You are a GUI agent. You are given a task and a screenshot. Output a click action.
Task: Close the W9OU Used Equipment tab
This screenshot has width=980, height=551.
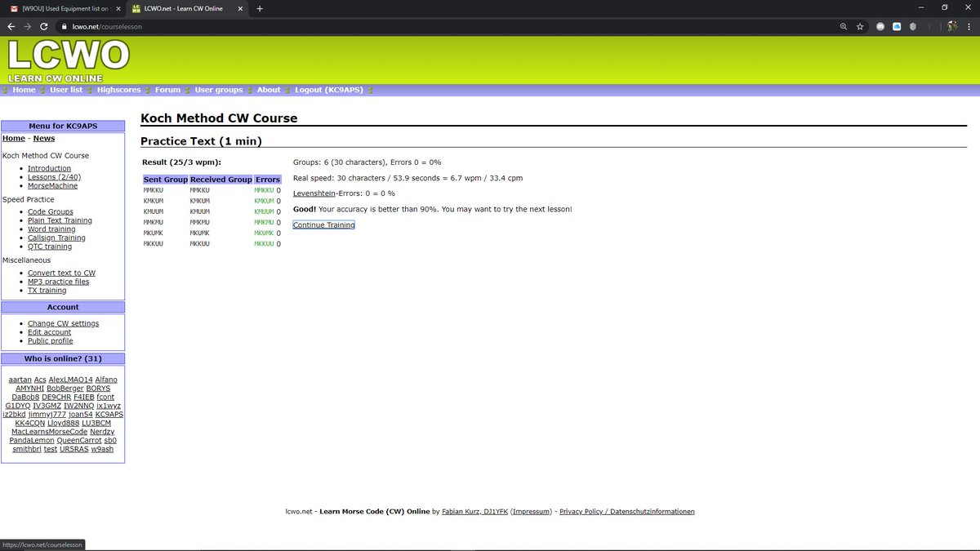tap(118, 8)
